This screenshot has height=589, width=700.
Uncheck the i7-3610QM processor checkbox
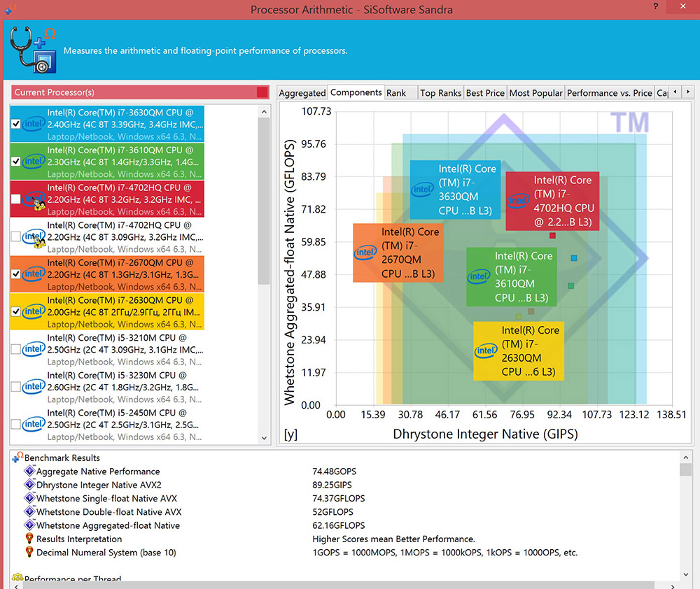pos(15,161)
